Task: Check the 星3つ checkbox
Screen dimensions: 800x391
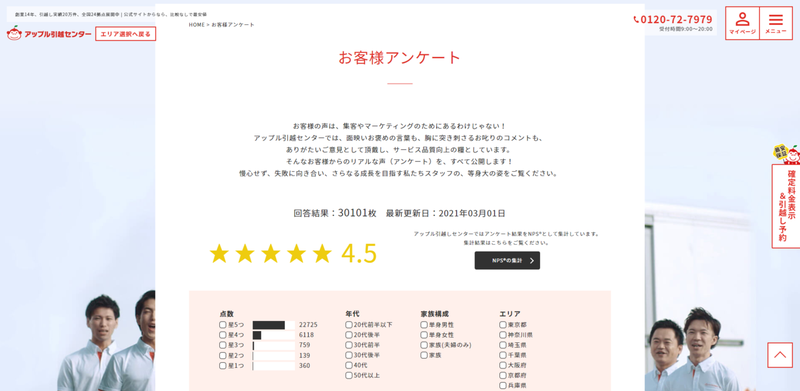Action: [222, 345]
